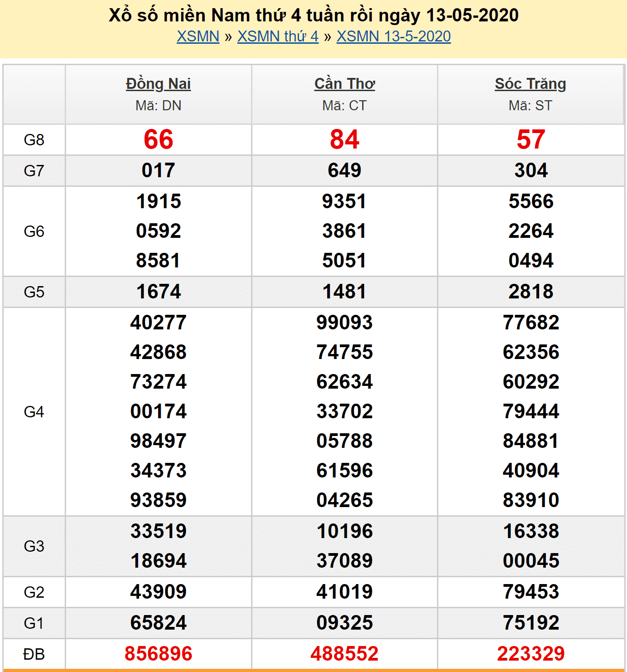Image resolution: width=627 pixels, height=672 pixels.
Task: Click the G3 result 37089
Action: (344, 561)
